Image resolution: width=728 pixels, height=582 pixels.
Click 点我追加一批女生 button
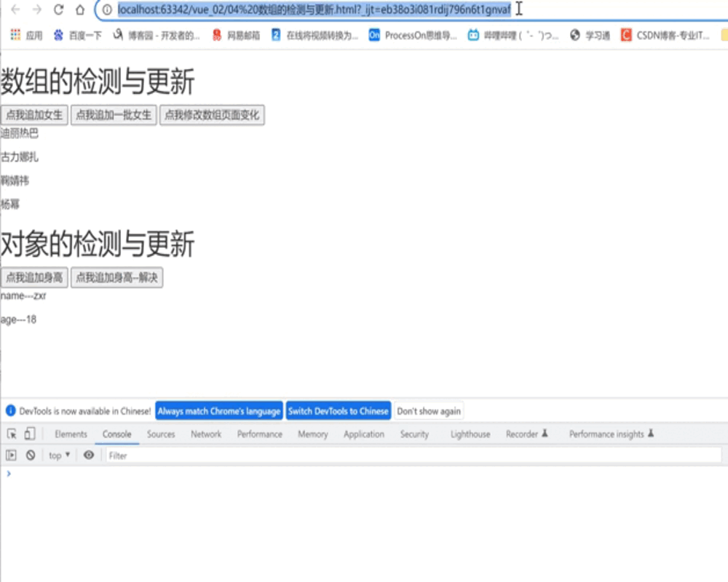coord(114,115)
